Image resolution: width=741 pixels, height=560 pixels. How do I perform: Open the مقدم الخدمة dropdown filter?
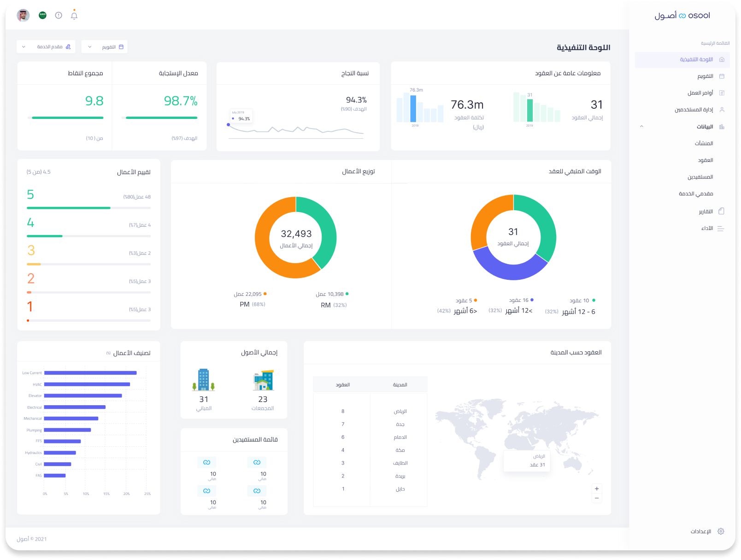click(x=46, y=47)
